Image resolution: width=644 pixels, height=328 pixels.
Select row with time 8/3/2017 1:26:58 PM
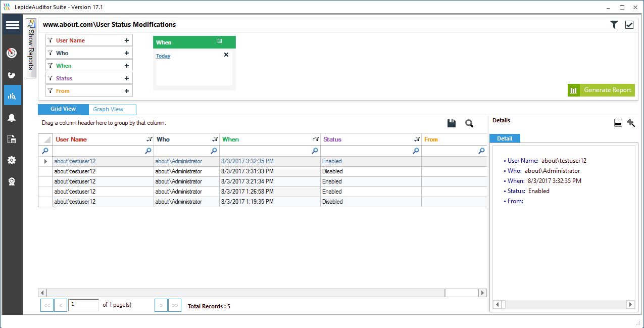point(263,192)
